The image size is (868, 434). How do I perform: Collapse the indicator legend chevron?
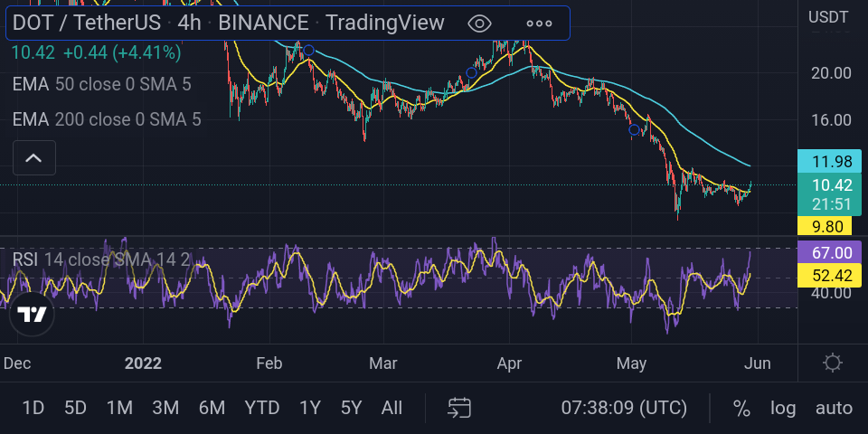click(x=33, y=158)
